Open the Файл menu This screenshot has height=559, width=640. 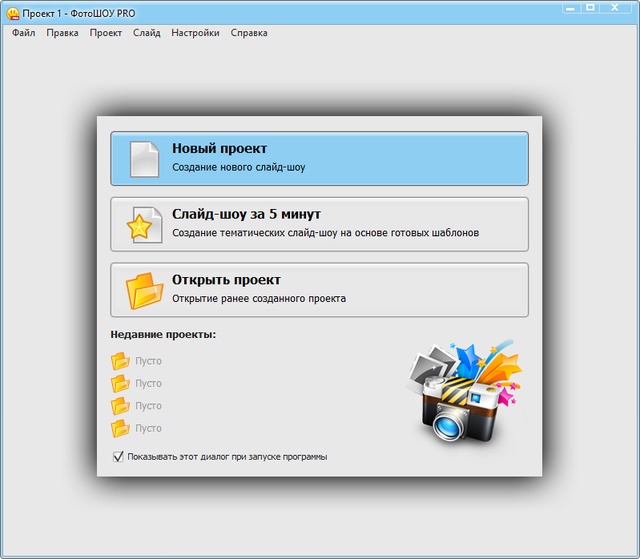pyautogui.click(x=23, y=33)
